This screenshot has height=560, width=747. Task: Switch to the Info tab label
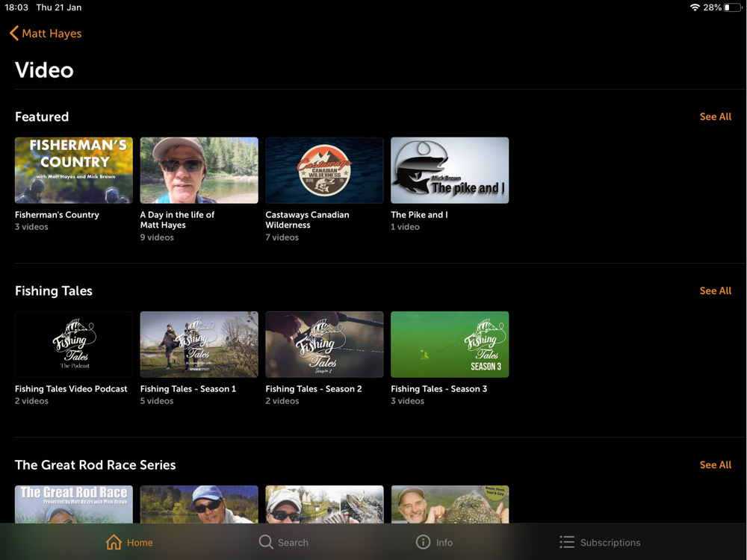[x=444, y=542]
